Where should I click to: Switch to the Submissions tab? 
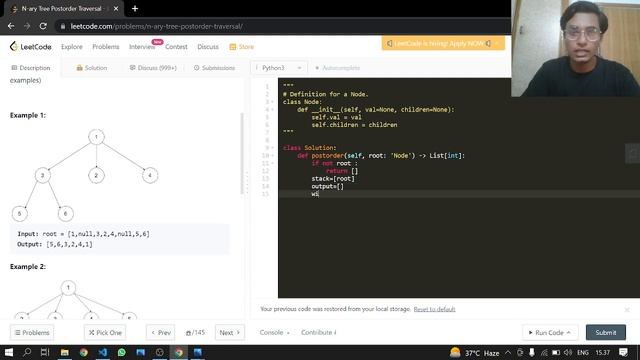[x=214, y=68]
